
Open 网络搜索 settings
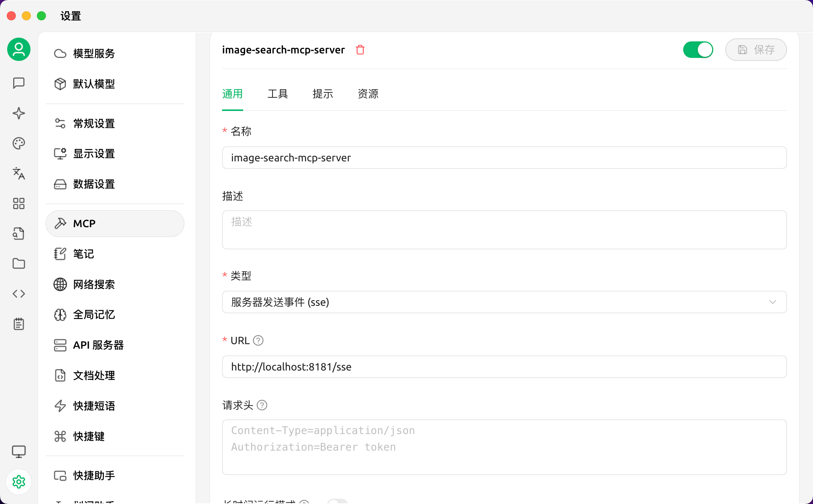pos(115,284)
